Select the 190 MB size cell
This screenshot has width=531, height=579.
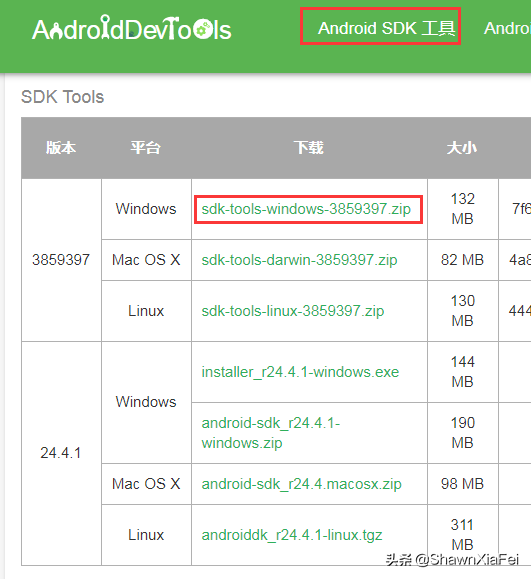tap(463, 433)
